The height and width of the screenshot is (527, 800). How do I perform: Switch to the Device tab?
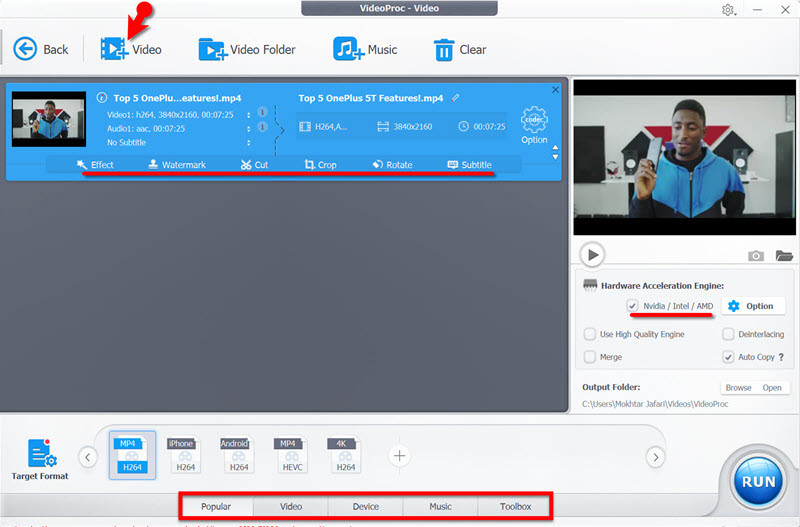pyautogui.click(x=366, y=507)
